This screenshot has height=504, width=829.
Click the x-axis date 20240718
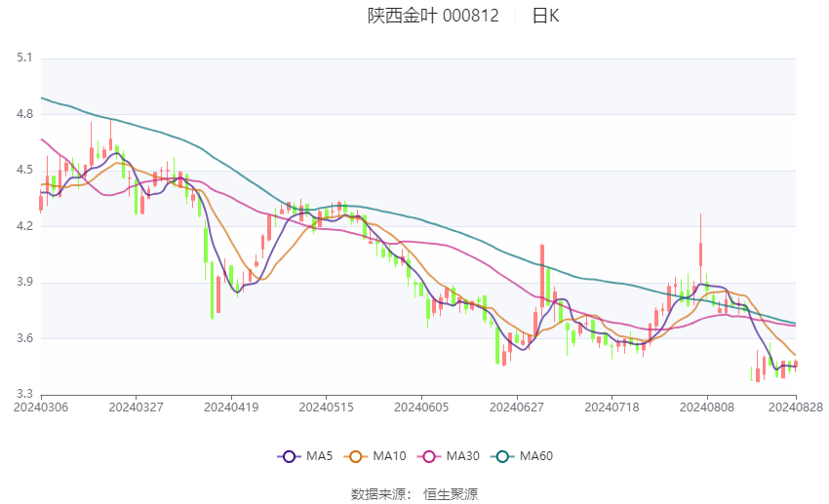click(612, 407)
